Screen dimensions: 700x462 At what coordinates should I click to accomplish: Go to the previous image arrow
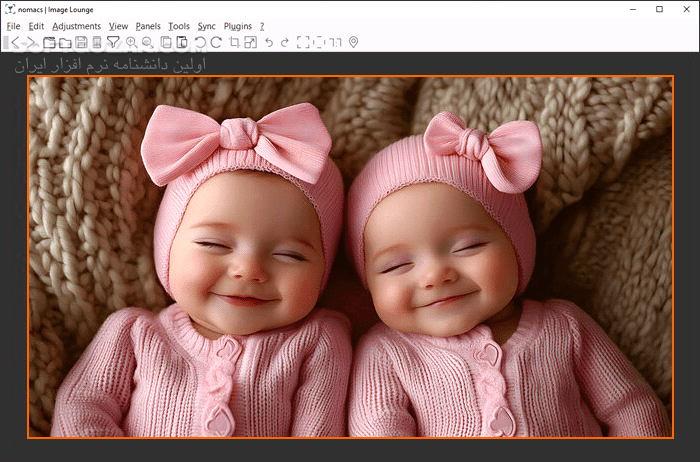(x=15, y=42)
